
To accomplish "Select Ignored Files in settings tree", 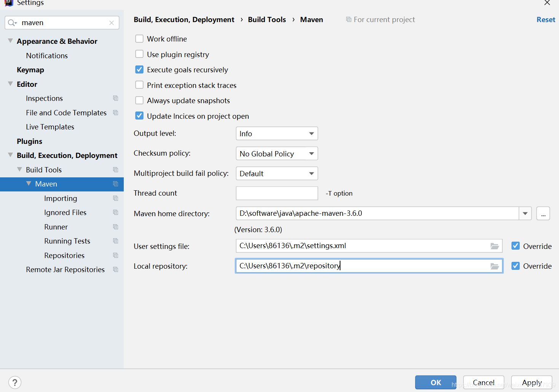I will 65,212.
